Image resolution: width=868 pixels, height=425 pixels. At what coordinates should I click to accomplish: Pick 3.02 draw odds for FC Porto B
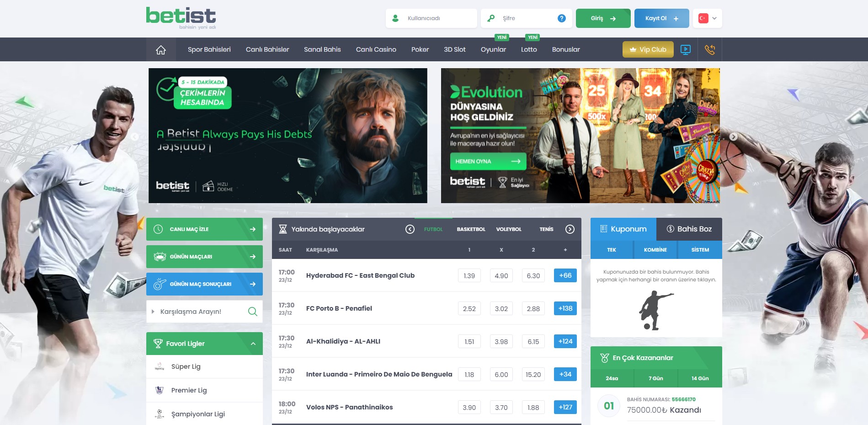(x=501, y=309)
